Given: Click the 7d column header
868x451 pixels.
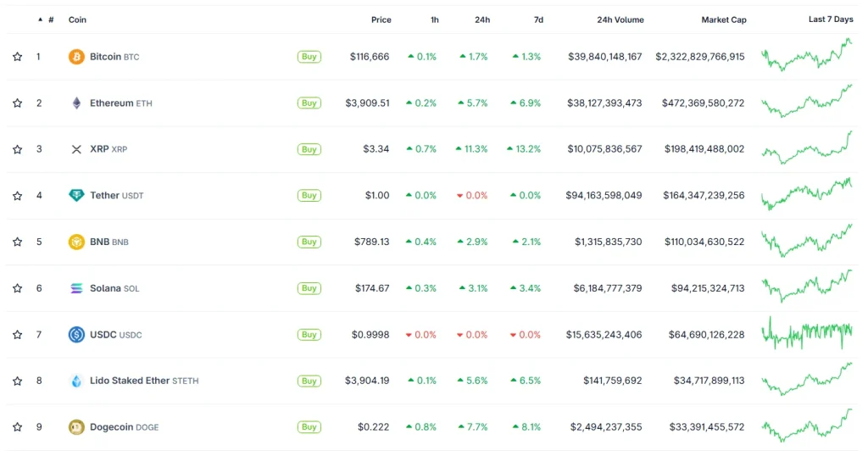Looking at the screenshot, I should [x=538, y=19].
